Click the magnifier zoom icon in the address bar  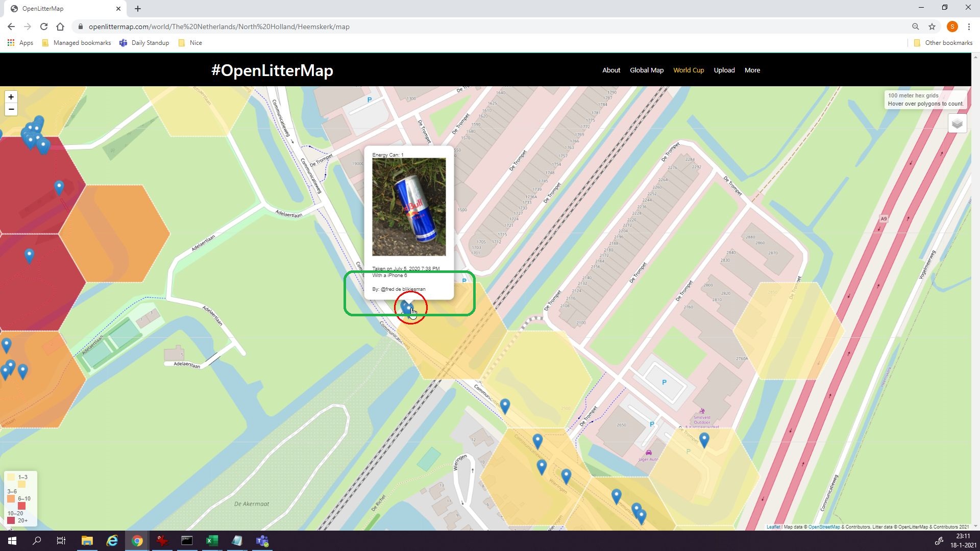(x=915, y=26)
